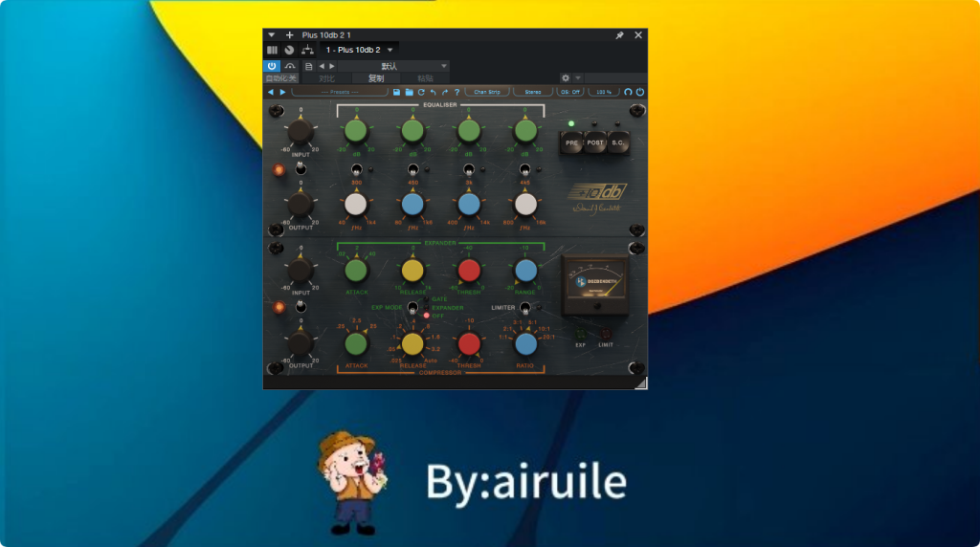Click the EXP meter mode button
Viewport: 980px width, 547px height.
pyautogui.click(x=581, y=335)
